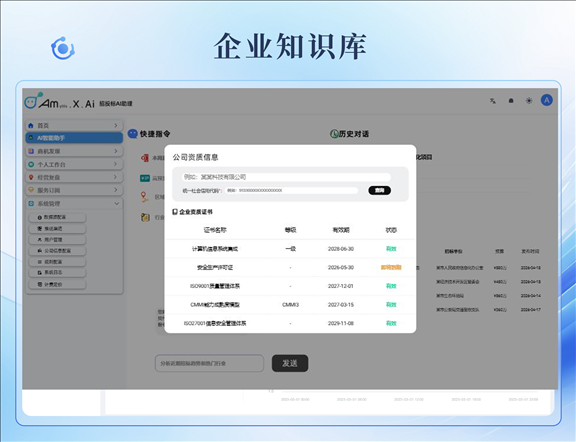Screen dimensions: 576x442
Task: Click the 系统日志 submenu icon
Action: (x=40, y=273)
